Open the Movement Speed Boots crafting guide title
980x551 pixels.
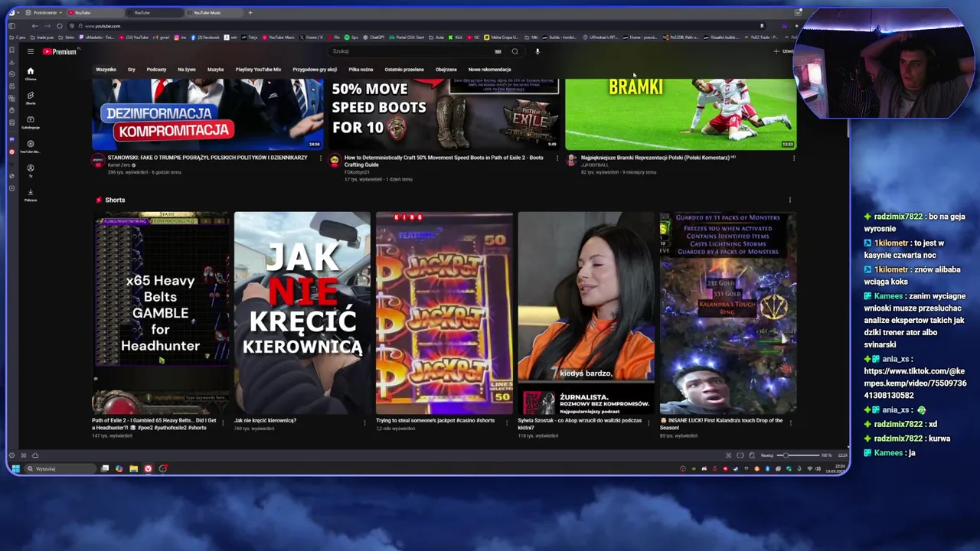click(443, 161)
